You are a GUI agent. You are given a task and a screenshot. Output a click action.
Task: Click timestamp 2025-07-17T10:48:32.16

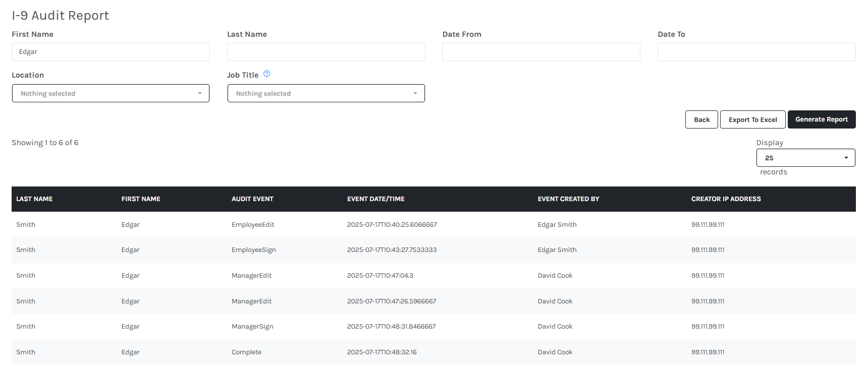pyautogui.click(x=382, y=352)
